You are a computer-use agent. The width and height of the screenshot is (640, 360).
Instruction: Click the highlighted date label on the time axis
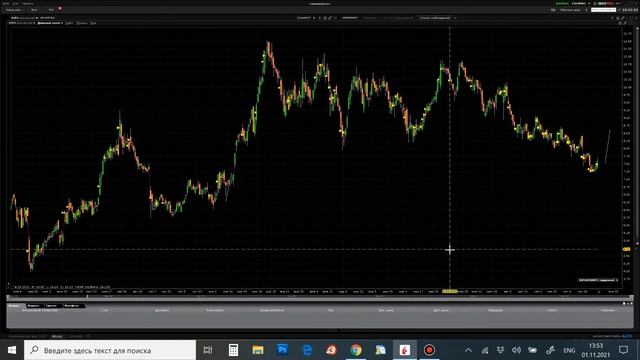click(450, 291)
